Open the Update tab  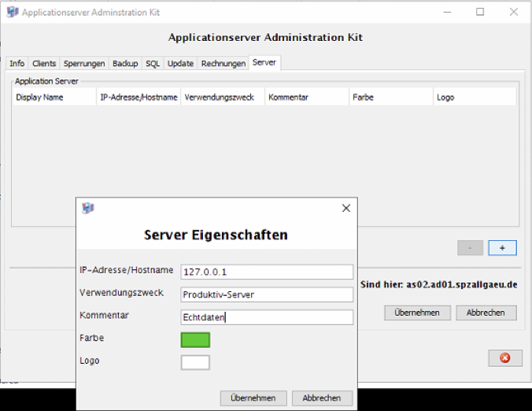click(180, 64)
